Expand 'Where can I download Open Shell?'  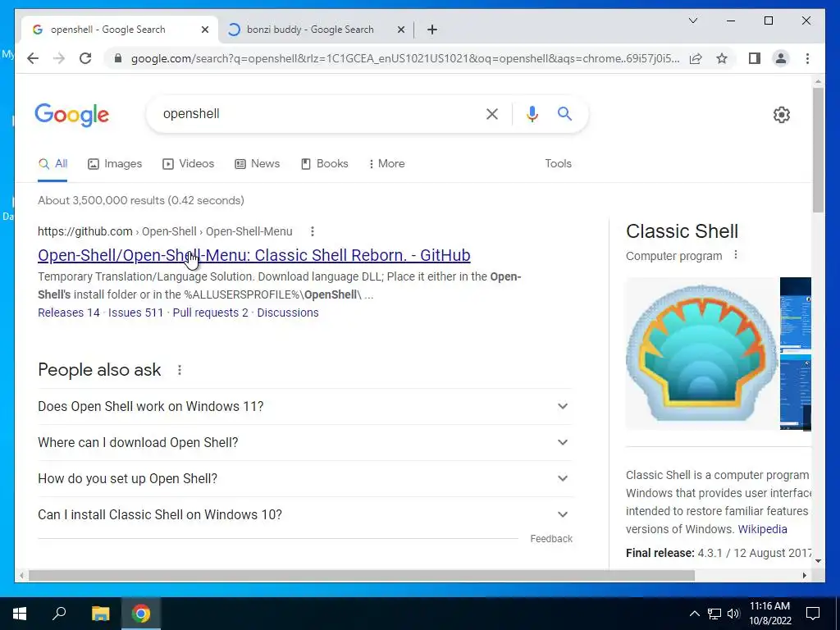[x=305, y=442]
